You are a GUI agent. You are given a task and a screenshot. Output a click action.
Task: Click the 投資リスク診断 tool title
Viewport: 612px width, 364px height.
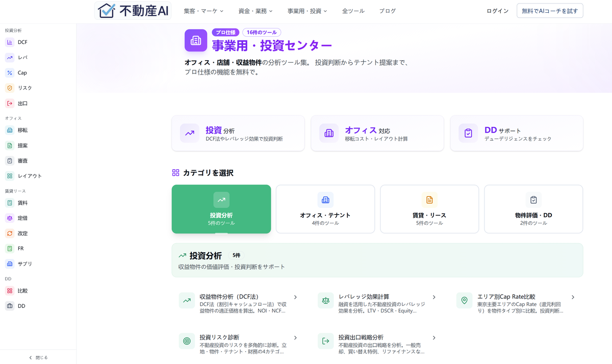pos(219,337)
